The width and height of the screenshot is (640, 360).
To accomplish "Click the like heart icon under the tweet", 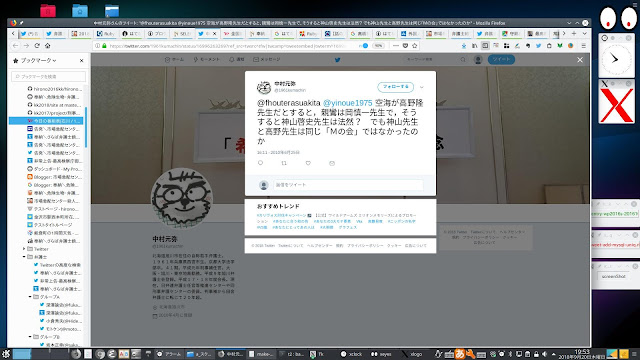I will (308, 163).
